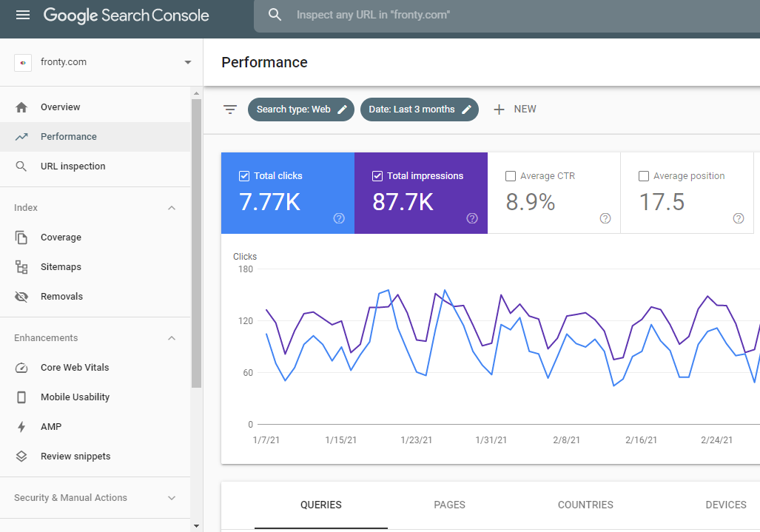Edit Date filter pencil icon

coord(466,110)
